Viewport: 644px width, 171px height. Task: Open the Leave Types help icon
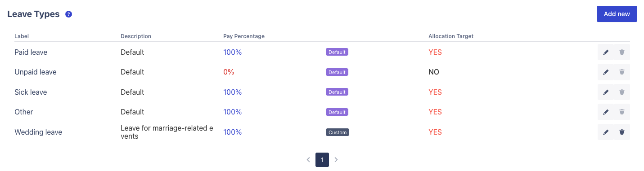(68, 14)
